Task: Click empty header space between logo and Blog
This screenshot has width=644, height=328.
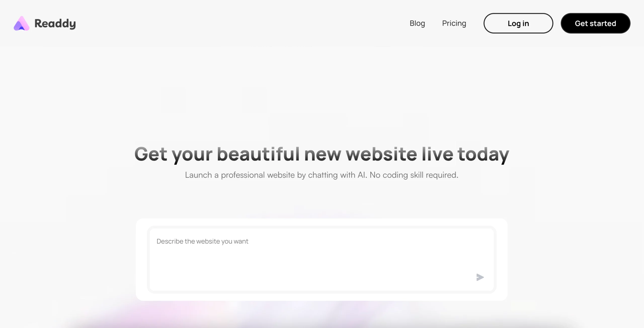Action: pos(242,23)
